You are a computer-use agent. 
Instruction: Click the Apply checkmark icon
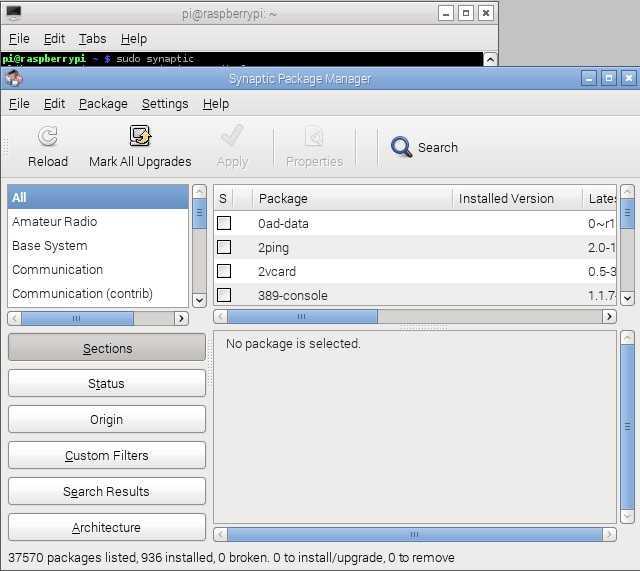[x=232, y=136]
